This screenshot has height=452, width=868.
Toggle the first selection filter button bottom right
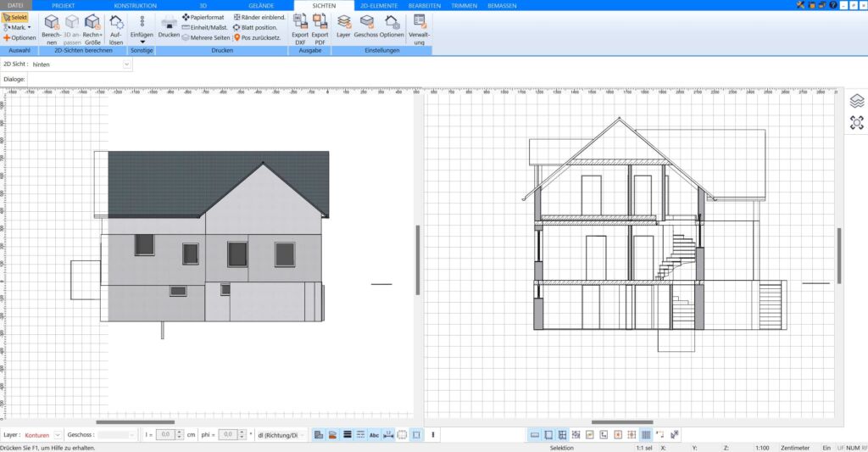click(535, 435)
